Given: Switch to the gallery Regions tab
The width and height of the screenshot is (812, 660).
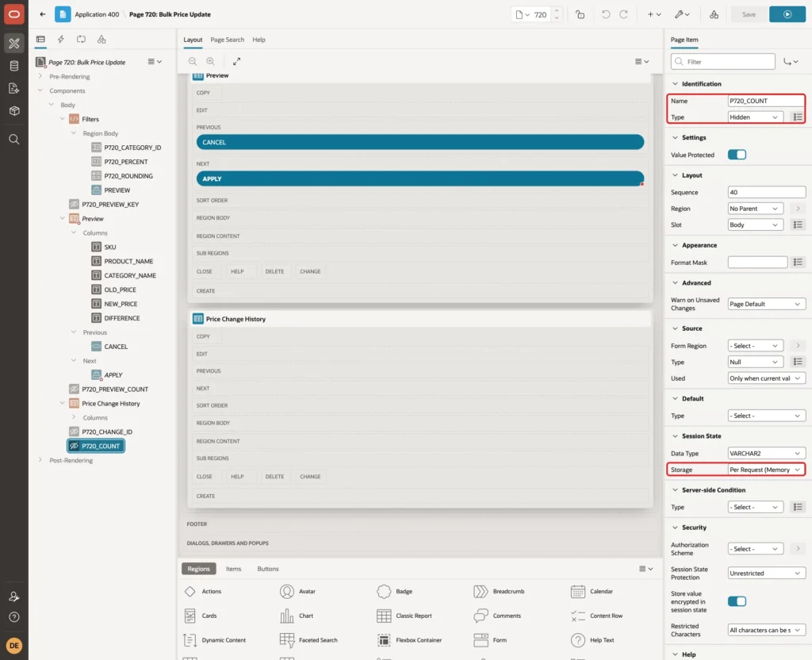Looking at the screenshot, I should (198, 568).
